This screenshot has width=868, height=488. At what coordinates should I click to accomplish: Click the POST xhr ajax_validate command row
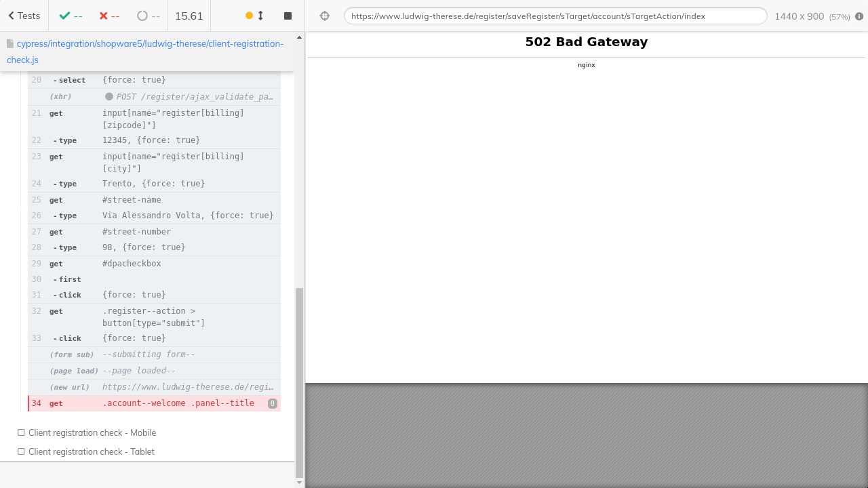click(154, 96)
